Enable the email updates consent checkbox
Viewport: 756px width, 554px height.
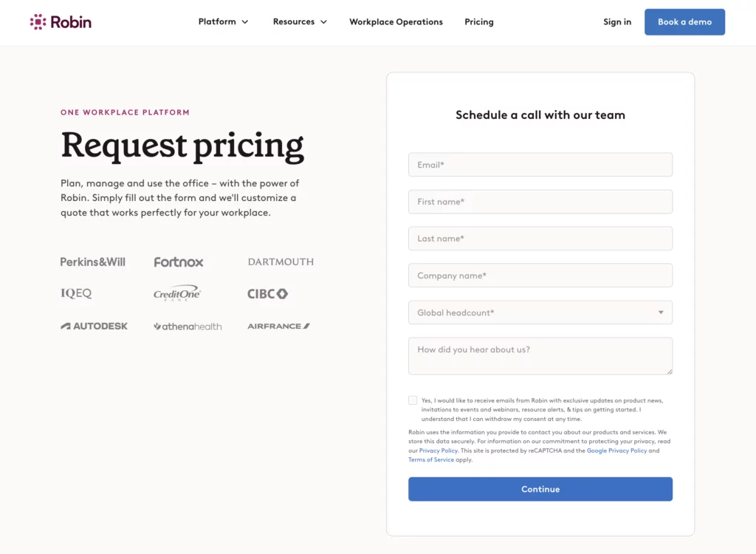[x=413, y=400]
